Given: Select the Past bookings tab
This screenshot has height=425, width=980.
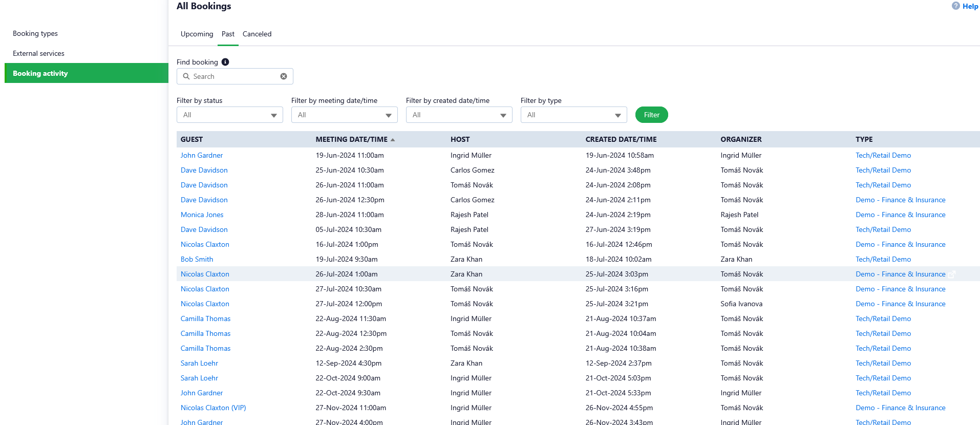Looking at the screenshot, I should coord(228,34).
